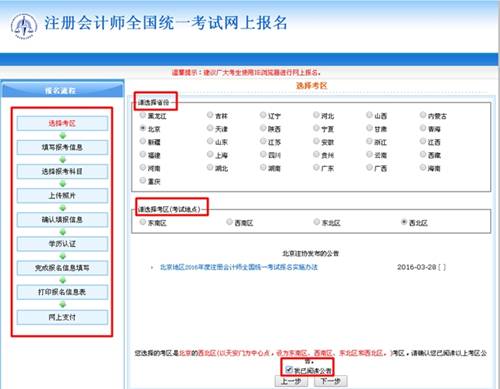This screenshot has height=389, width=500.
Task: Select the 湖南 radio button
Action: [263, 167]
